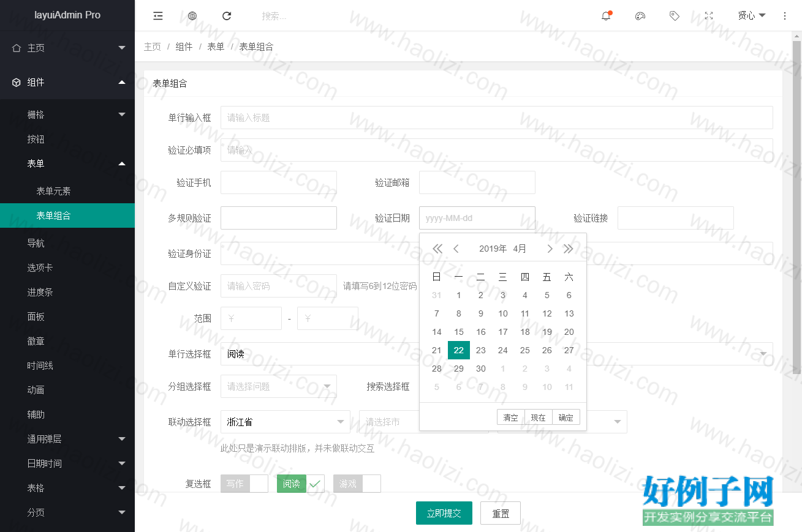This screenshot has height=532, width=802.
Task: Go to next month in calendar
Action: 550,249
